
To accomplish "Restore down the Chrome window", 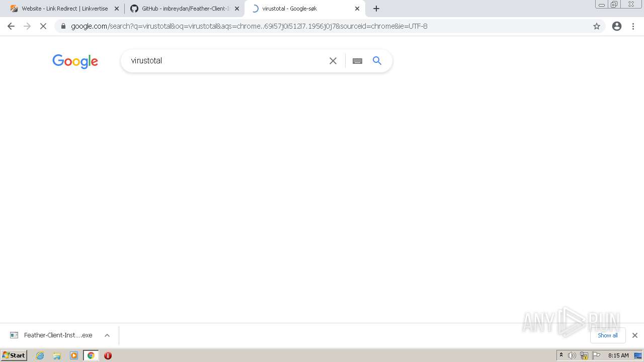I will [x=614, y=4].
